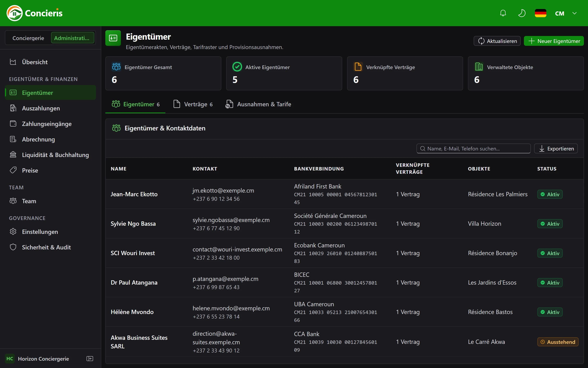The width and height of the screenshot is (588, 368).
Task: Click the Aktive Eigentümer checkmark icon
Action: pos(237,66)
